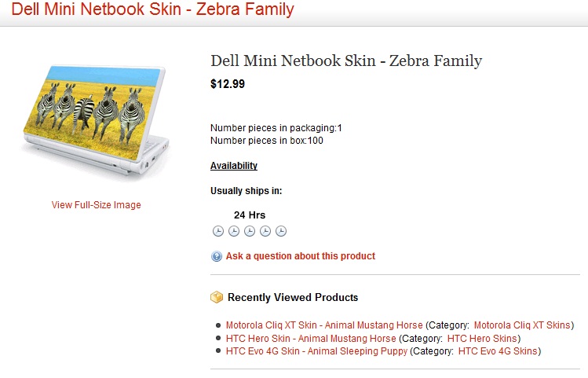Open View Full-Size Image link

[96, 205]
